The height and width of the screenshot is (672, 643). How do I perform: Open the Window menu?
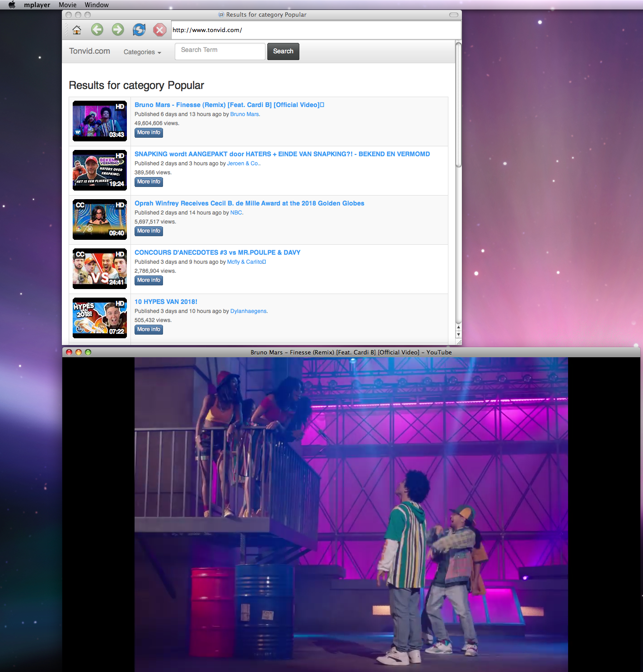click(x=97, y=5)
